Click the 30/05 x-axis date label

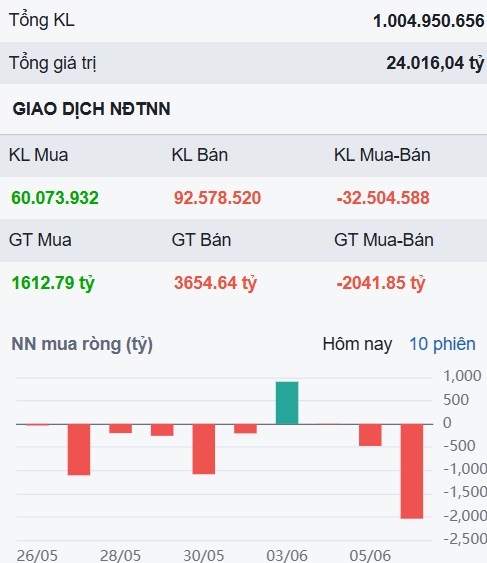(x=204, y=555)
